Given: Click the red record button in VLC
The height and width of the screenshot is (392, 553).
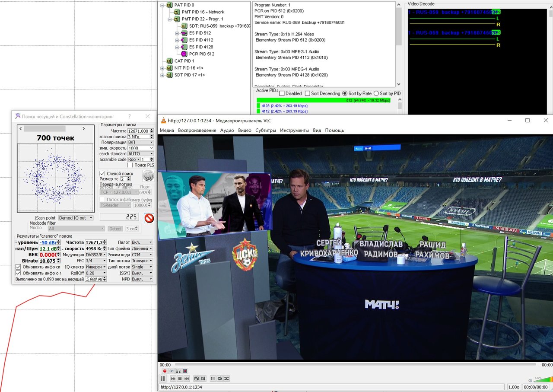Looking at the screenshot, I should click(x=165, y=371).
